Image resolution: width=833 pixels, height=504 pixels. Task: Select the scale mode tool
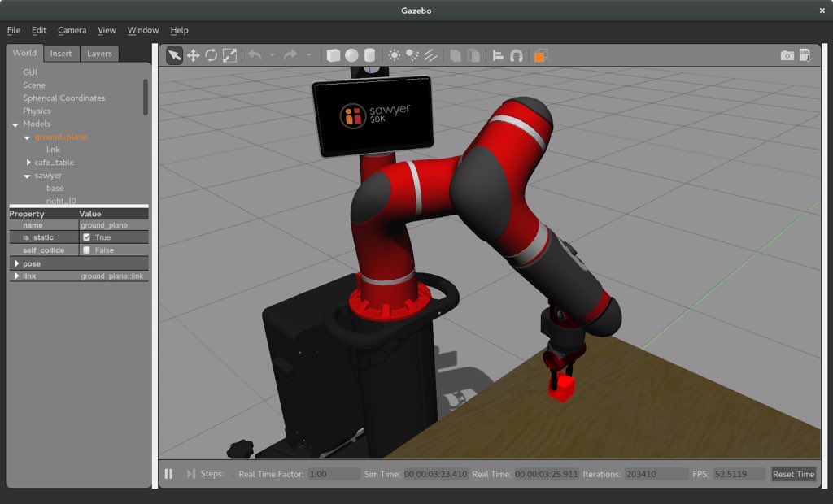[229, 55]
